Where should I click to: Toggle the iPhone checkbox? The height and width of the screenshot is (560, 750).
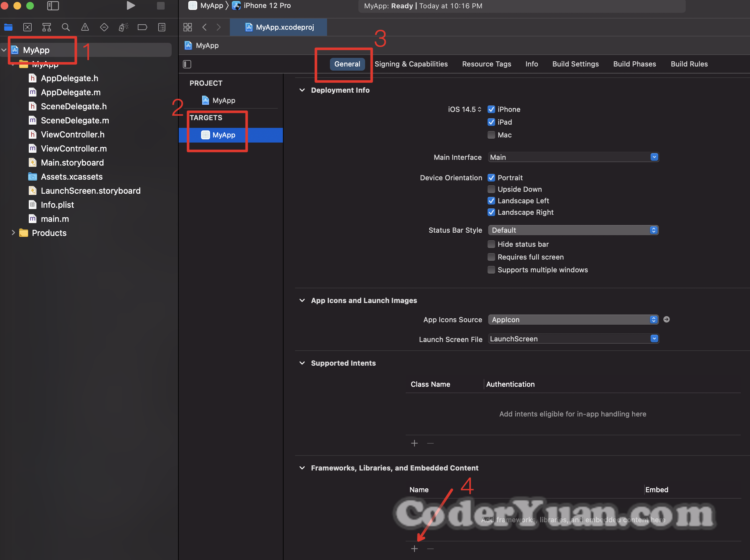coord(491,109)
